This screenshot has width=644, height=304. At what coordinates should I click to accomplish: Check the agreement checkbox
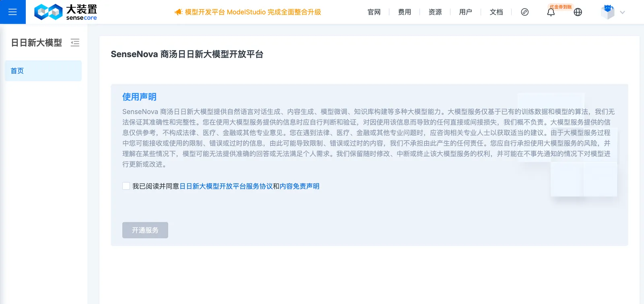click(126, 186)
